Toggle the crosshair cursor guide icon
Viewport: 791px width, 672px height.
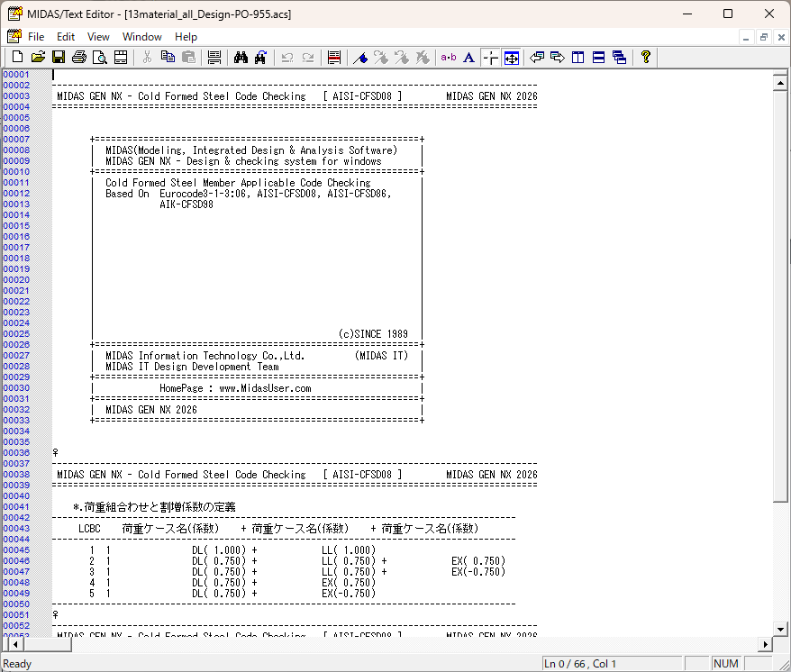[x=490, y=58]
